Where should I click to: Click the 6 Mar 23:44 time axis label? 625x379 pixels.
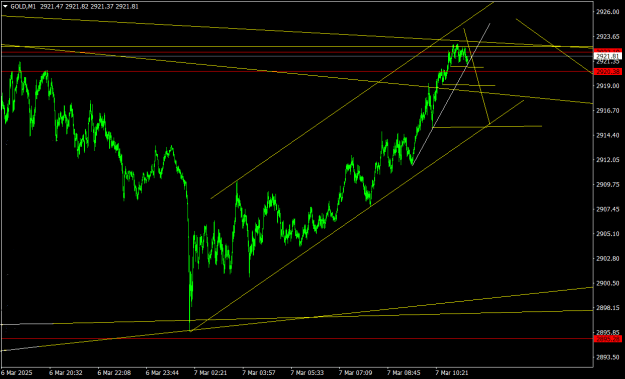[x=162, y=373]
